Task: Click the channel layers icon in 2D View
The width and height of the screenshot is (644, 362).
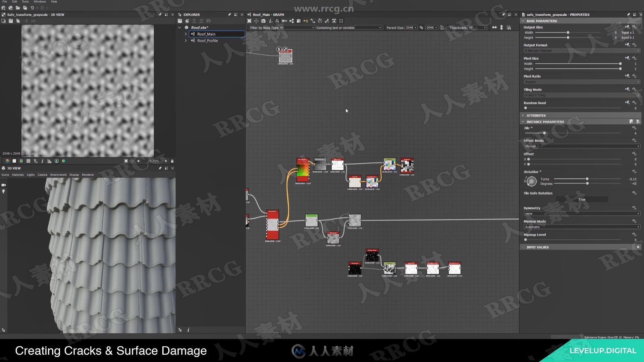Action: [x=7, y=161]
